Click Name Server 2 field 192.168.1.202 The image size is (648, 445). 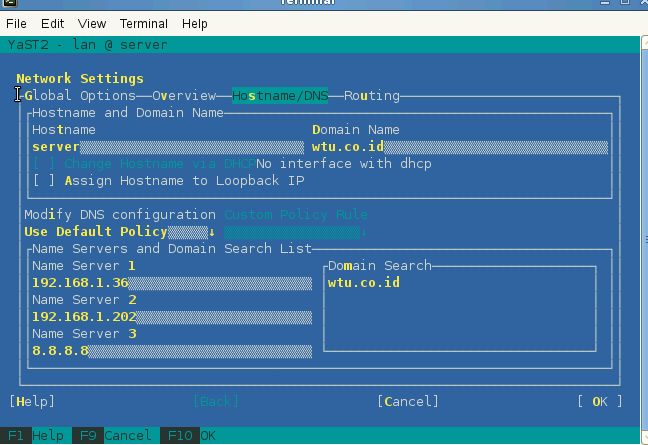[x=172, y=317]
